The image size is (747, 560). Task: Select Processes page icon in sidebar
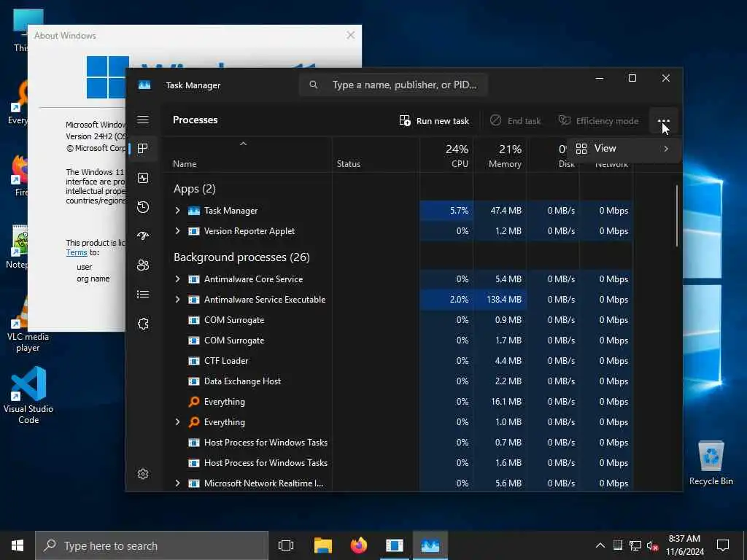(x=143, y=148)
